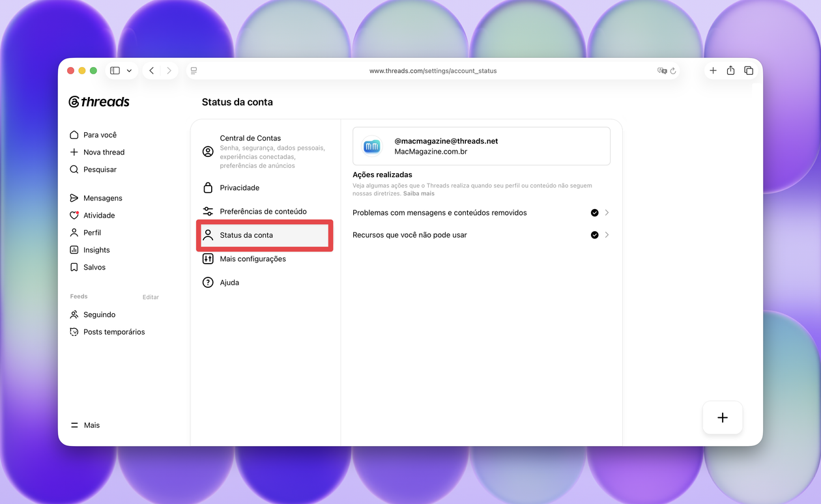Screen dimensions: 821x504
Task: Select Status da conta settings
Action: 265,235
